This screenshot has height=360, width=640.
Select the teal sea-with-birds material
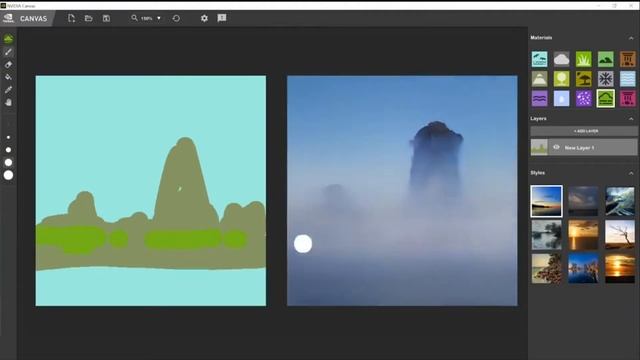[540, 59]
